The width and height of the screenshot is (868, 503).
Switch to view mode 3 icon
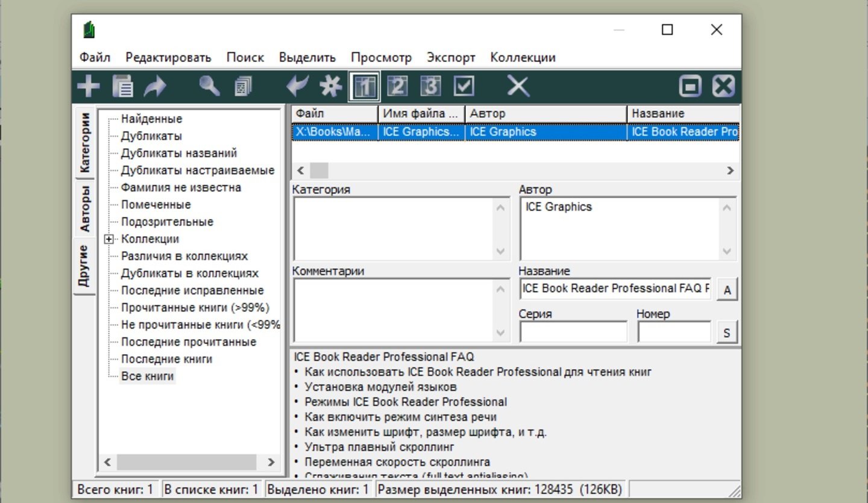click(430, 87)
